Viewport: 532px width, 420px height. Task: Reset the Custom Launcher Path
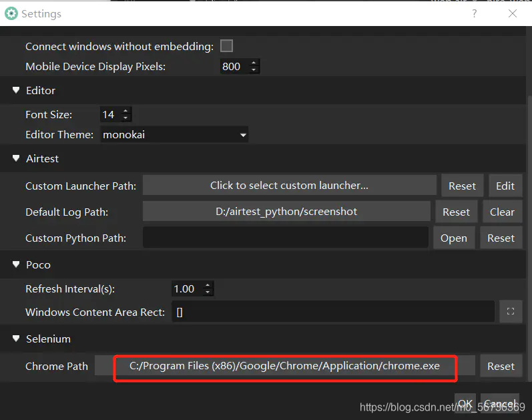pos(462,186)
